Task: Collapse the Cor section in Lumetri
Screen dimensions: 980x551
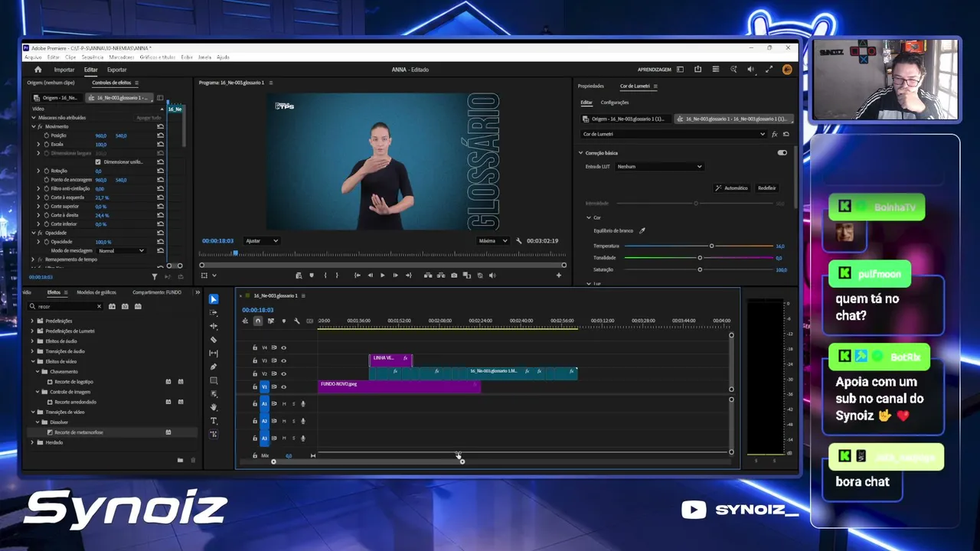Action: click(588, 217)
